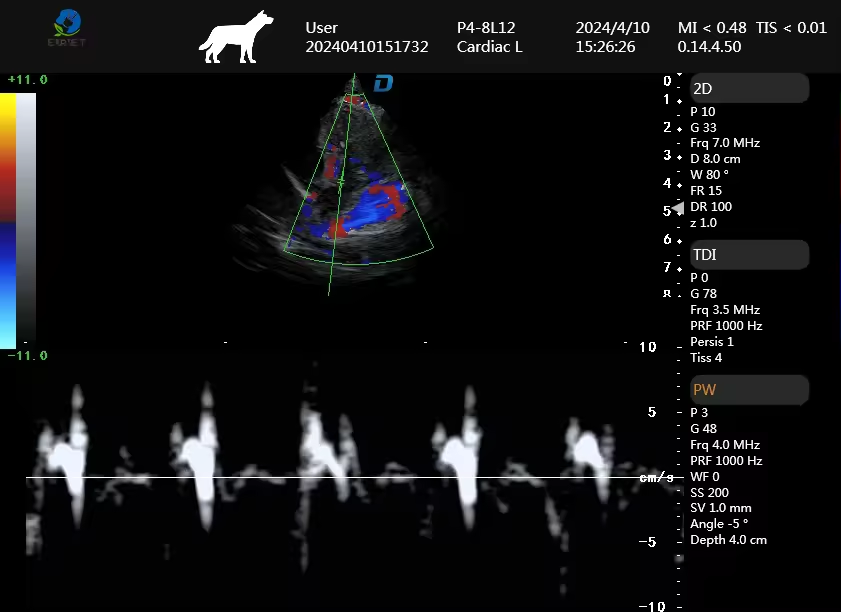
Task: Click the Cardiac L preset label
Action: click(490, 47)
